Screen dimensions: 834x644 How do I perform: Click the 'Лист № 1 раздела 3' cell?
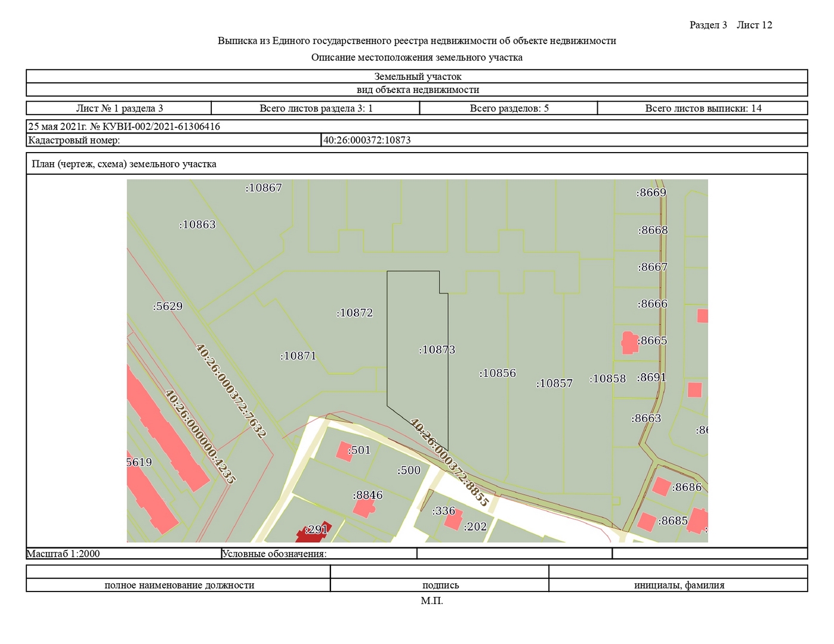119,109
